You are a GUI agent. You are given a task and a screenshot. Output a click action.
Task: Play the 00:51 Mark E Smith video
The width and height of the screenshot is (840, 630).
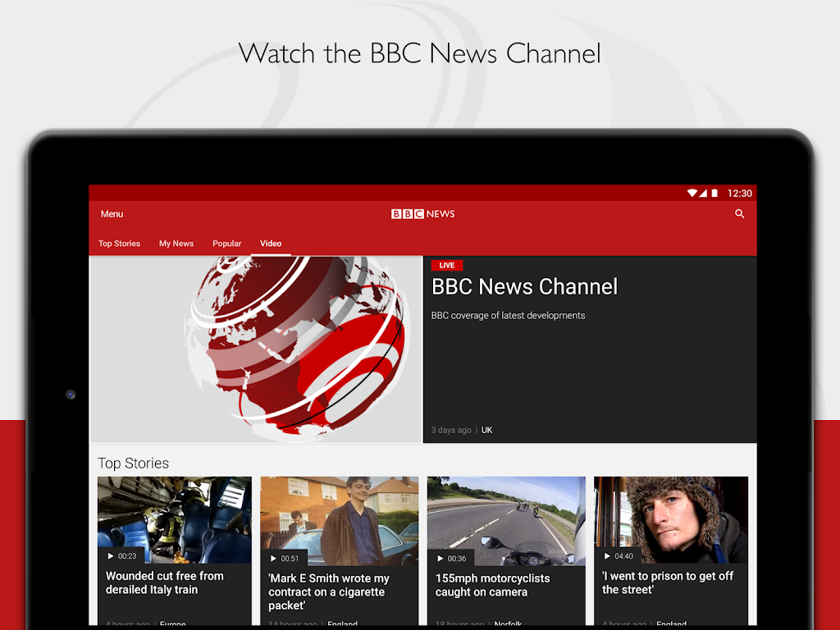tap(285, 558)
